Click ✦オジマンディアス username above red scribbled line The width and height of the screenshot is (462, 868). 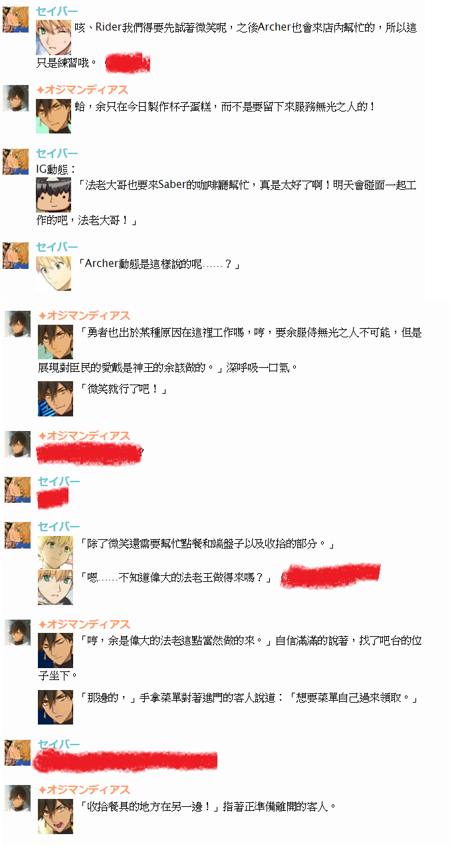point(84,436)
